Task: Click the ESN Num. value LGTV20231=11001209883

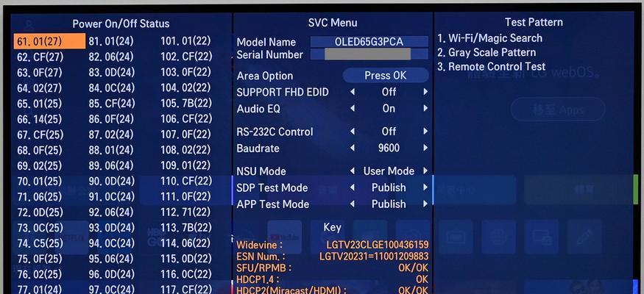Action: tap(374, 257)
